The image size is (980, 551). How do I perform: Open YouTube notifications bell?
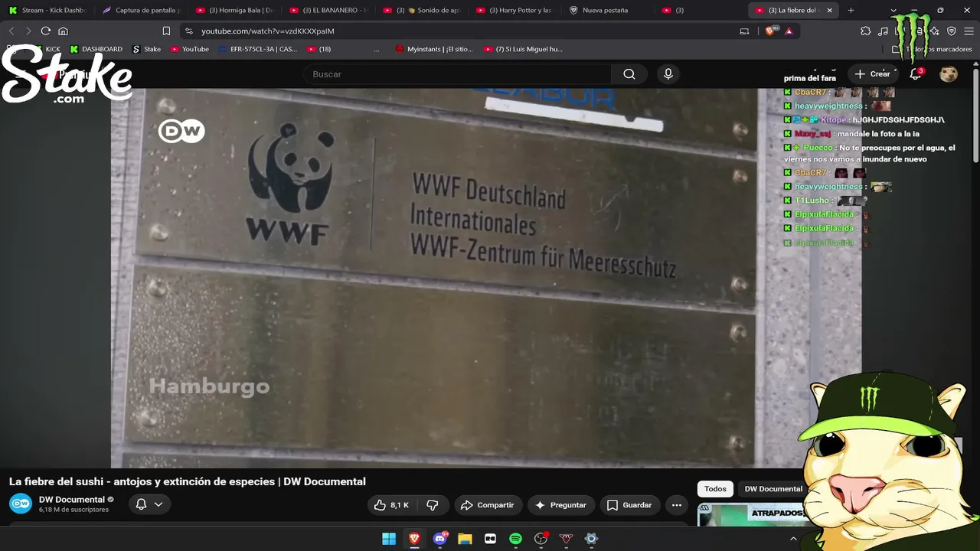click(x=916, y=74)
